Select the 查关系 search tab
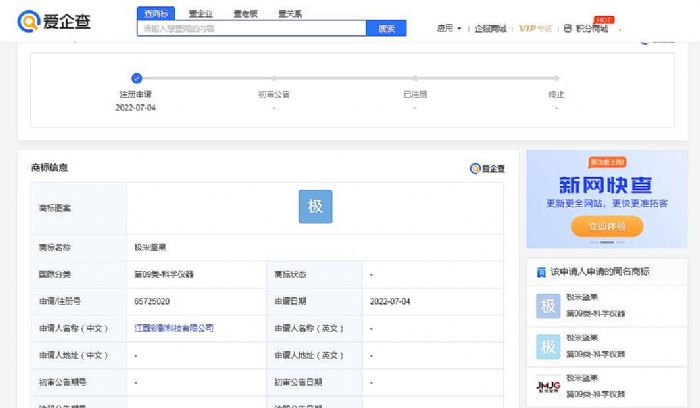 click(x=290, y=14)
